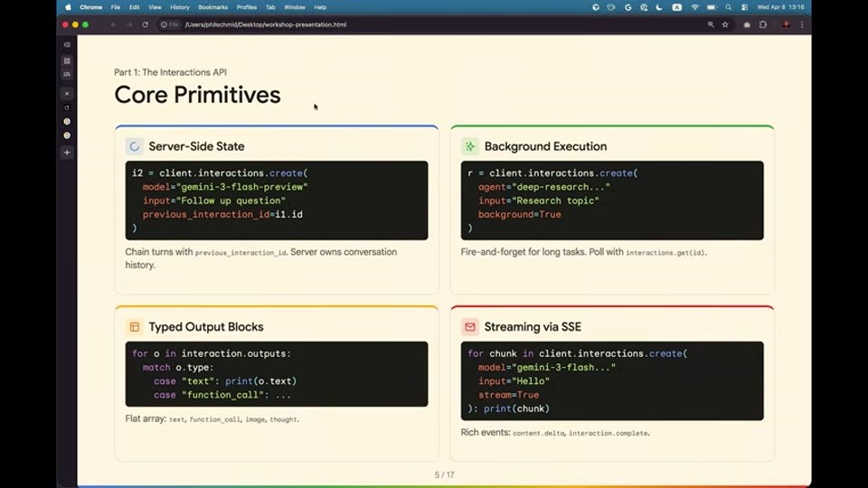
Task: Open the Chrome extensions puzzle icon
Action: (x=763, y=24)
